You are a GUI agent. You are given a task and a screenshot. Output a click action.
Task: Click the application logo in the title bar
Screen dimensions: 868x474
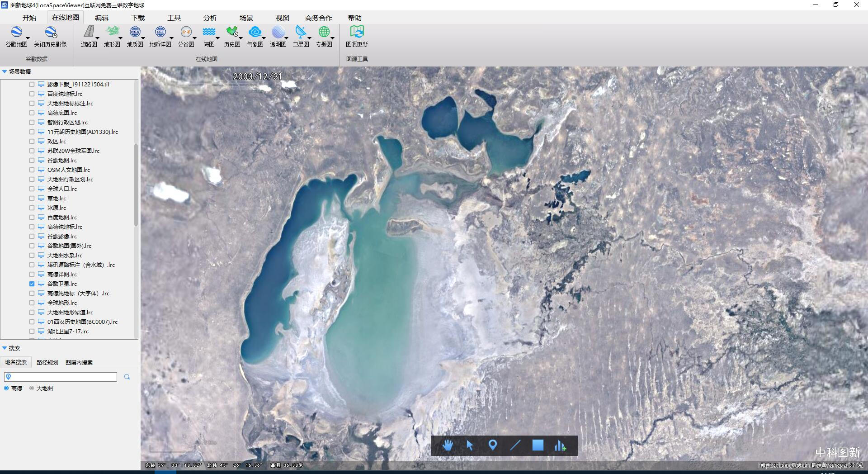click(5, 5)
